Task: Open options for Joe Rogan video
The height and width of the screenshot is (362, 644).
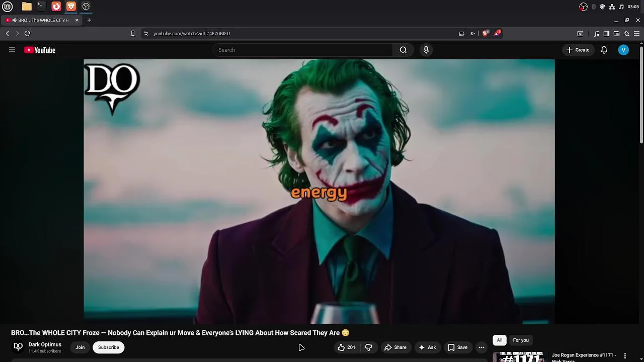Action: coord(625,356)
